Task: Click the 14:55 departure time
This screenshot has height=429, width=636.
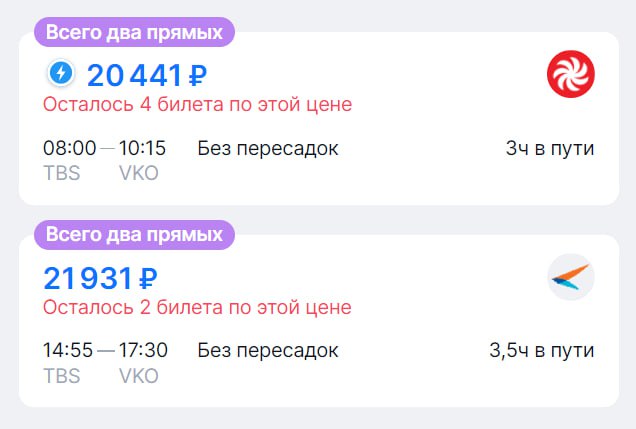Action: (x=69, y=351)
